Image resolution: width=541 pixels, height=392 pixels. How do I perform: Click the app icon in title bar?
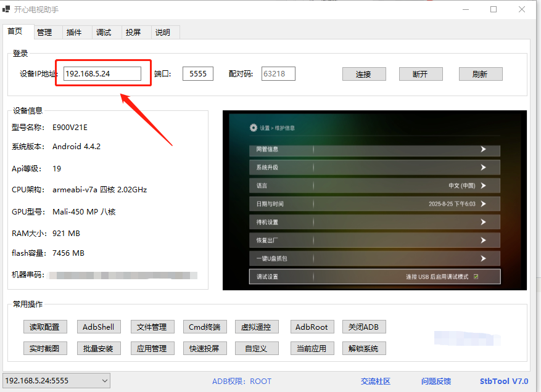(x=6, y=9)
